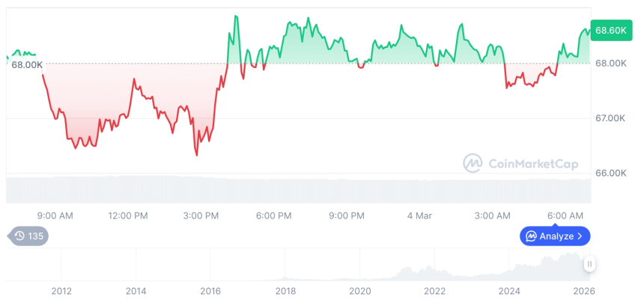Image resolution: width=644 pixels, height=300 pixels.
Task: Select the 2018 mark on the year navigator
Action: [285, 291]
